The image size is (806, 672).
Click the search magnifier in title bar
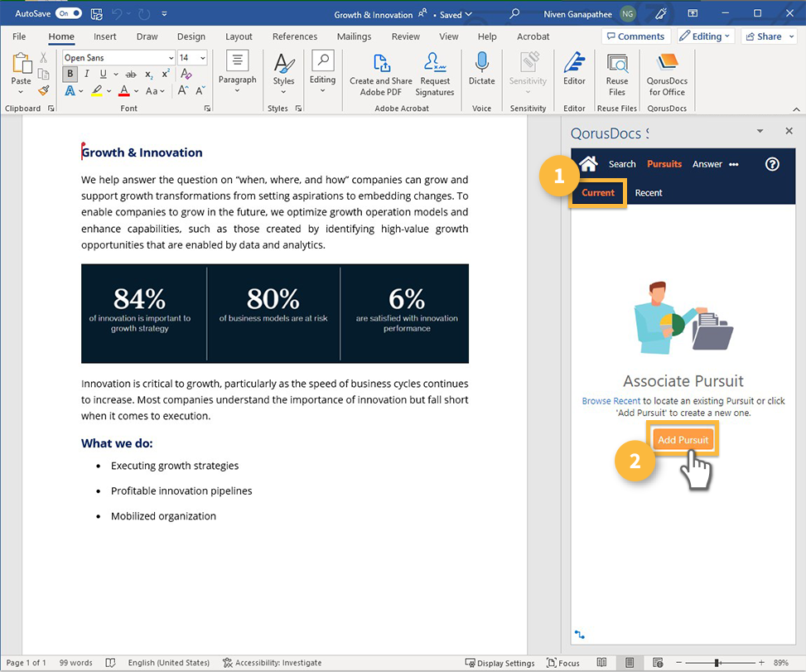point(514,14)
